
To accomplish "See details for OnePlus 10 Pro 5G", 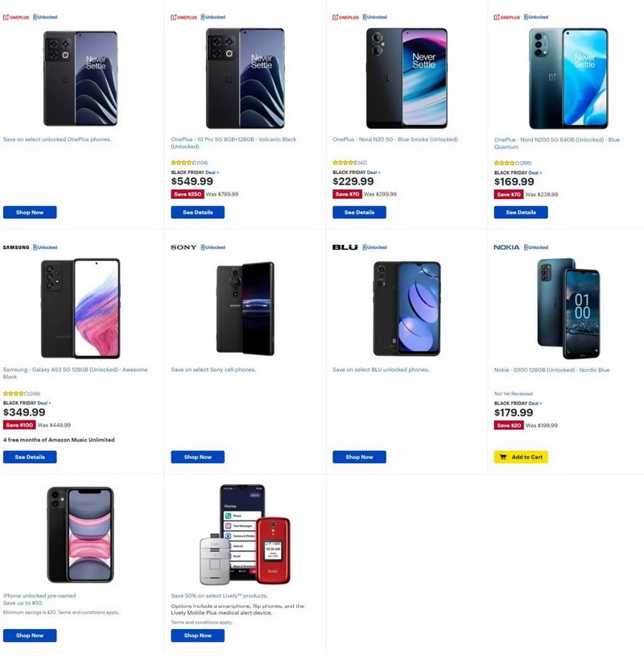I will [197, 213].
